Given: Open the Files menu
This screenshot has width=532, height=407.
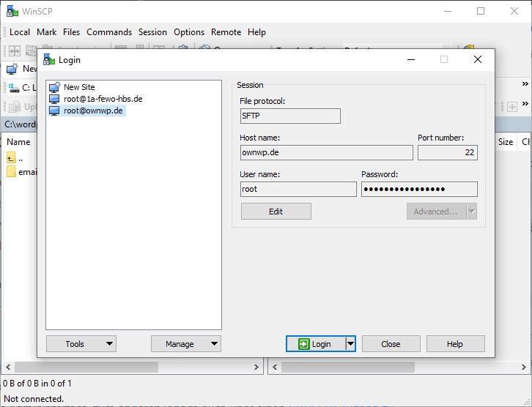Looking at the screenshot, I should pyautogui.click(x=71, y=32).
